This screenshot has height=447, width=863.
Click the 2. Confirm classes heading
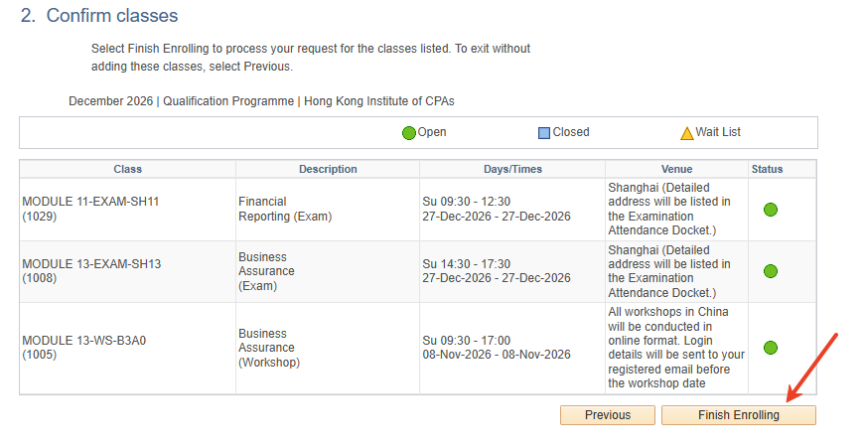100,15
